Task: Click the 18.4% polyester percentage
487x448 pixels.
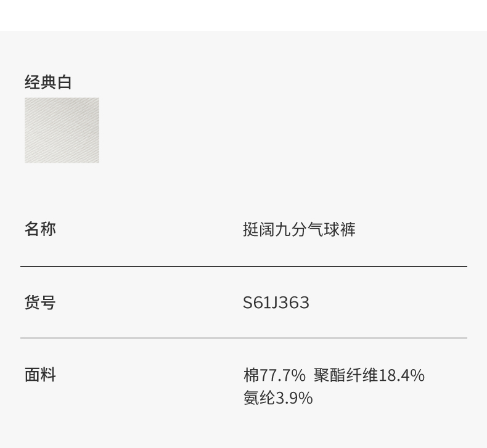Action: tap(401, 375)
